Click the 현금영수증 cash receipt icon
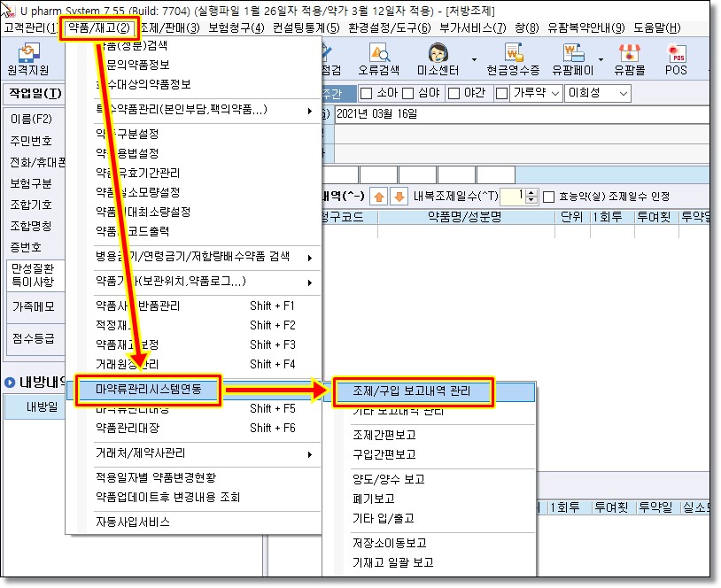721x588 pixels. pos(513,60)
